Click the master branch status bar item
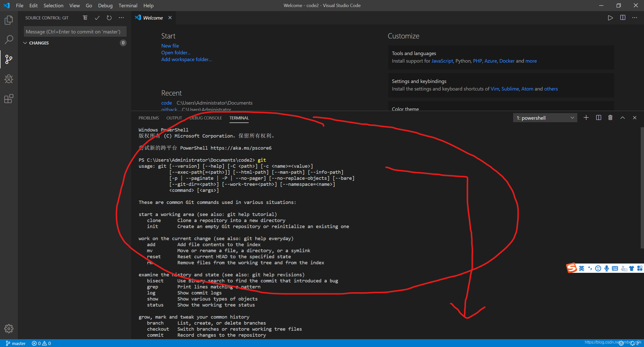 click(16, 343)
